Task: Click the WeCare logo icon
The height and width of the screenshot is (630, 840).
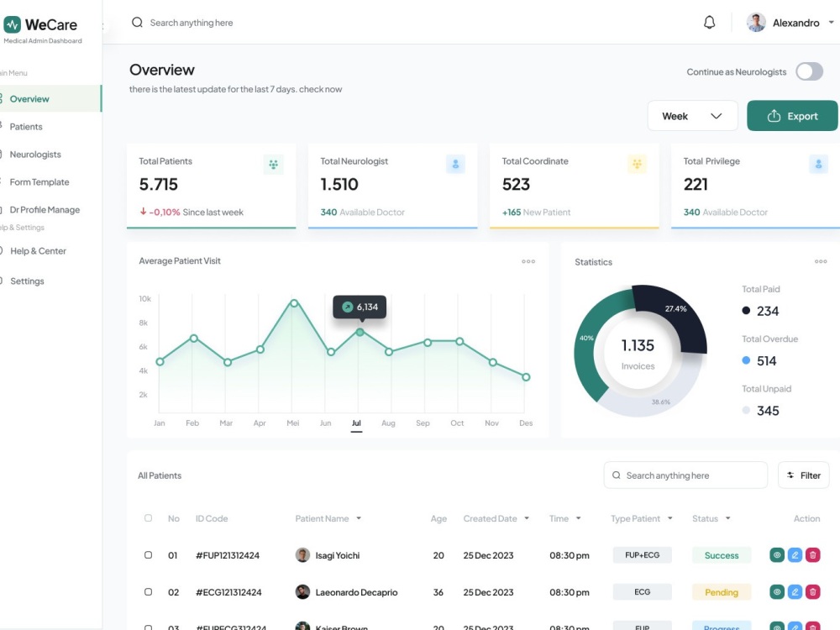Action: coord(13,24)
